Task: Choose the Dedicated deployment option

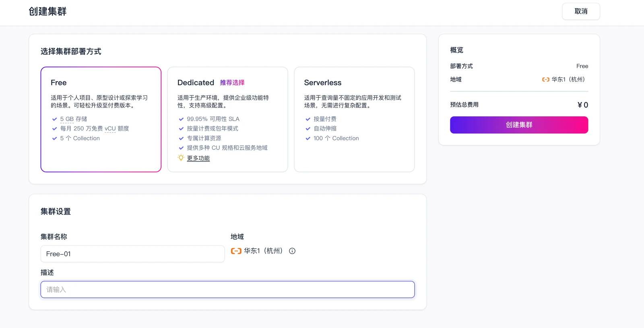Action: point(228,120)
